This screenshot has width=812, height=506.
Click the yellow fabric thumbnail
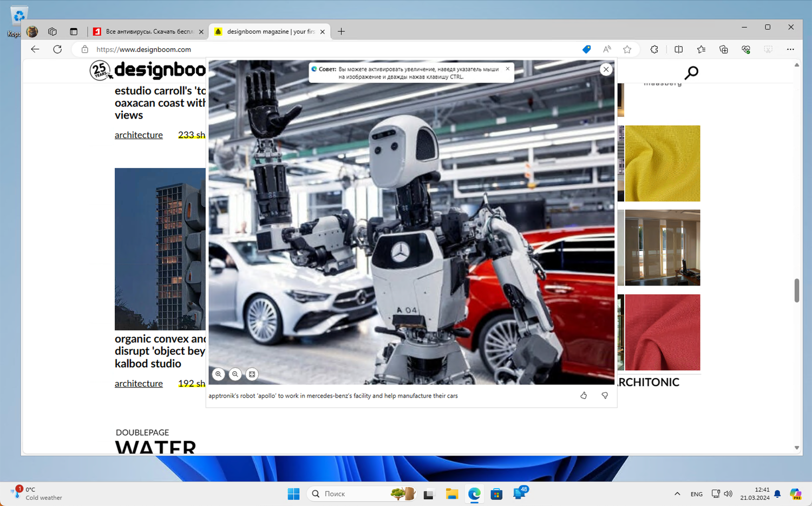tap(662, 163)
